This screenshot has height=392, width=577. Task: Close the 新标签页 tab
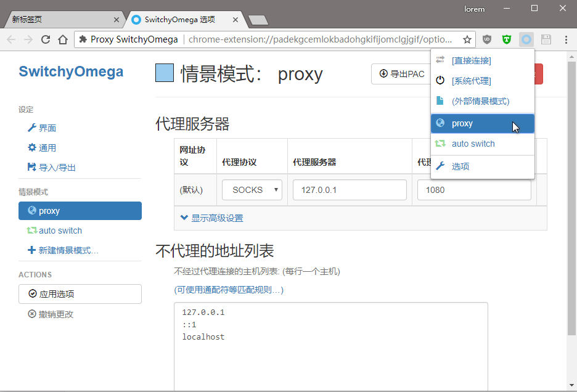[117, 20]
